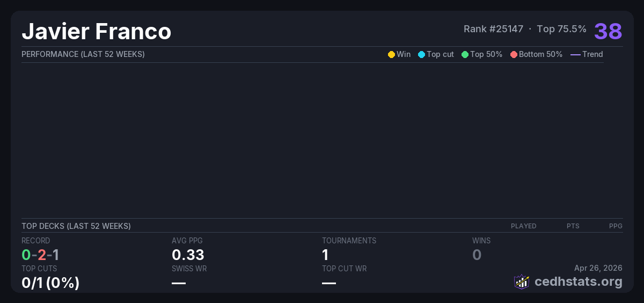The image size is (644, 303).
Task: Click the cedhstats logo icon
Action: click(x=522, y=282)
